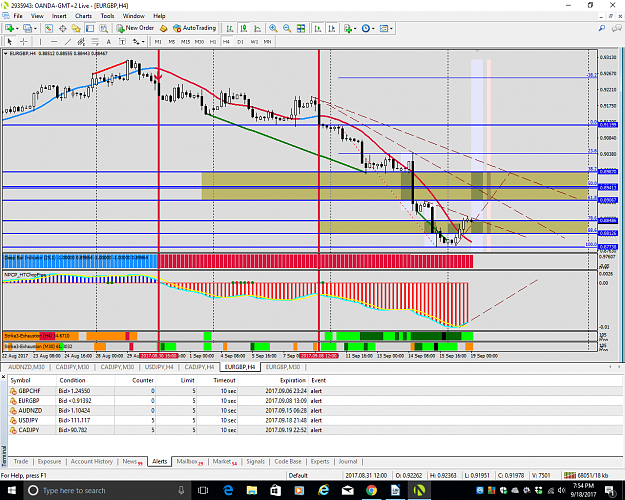Open the Profiles icon

click(28, 28)
